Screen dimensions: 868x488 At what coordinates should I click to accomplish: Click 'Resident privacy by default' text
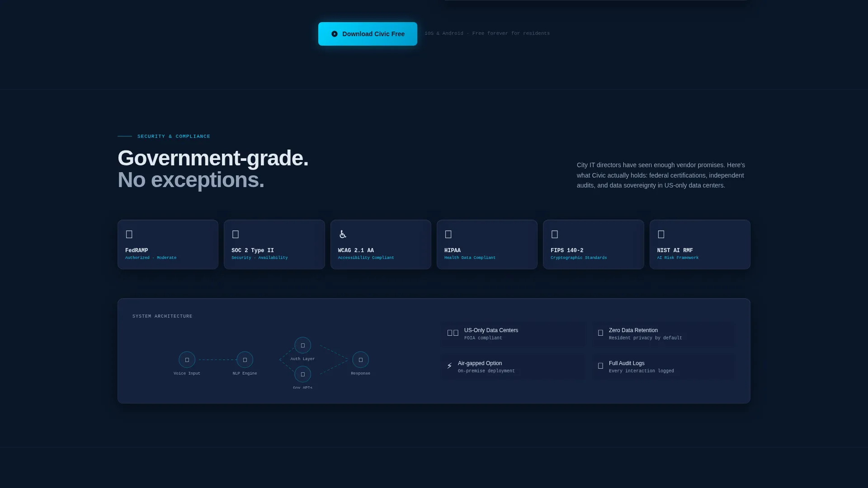646,338
